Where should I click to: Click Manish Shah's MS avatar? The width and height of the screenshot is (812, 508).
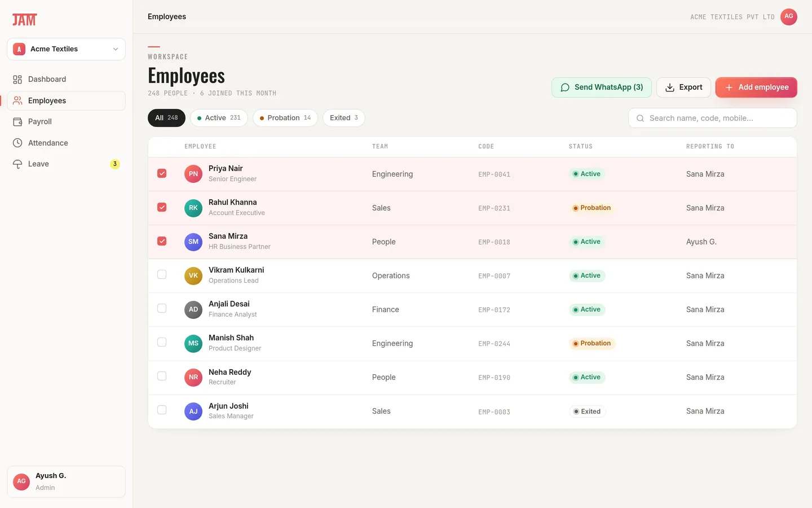(193, 343)
